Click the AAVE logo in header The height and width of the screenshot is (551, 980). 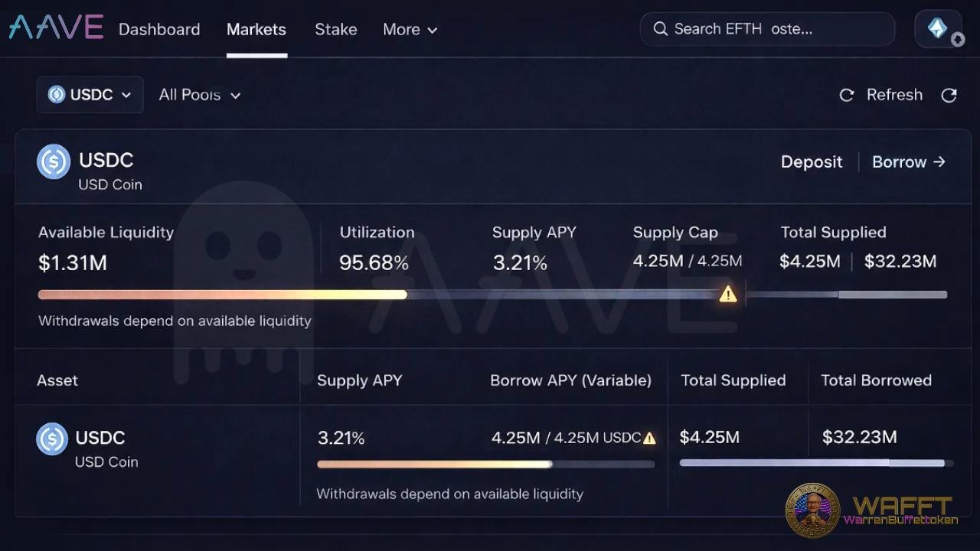[x=56, y=28]
